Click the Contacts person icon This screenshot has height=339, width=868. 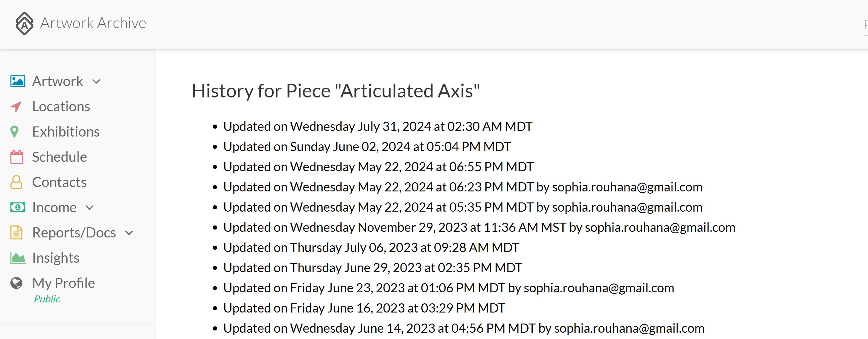(x=16, y=182)
